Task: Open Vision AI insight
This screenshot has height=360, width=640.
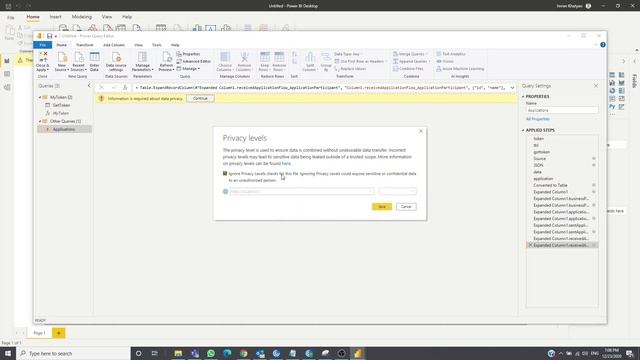Action: [445, 61]
